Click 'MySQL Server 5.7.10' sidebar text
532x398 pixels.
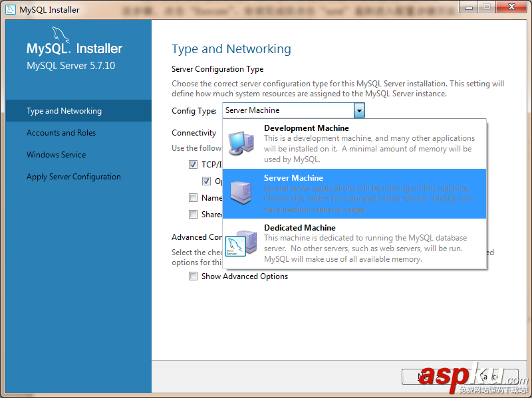point(71,66)
